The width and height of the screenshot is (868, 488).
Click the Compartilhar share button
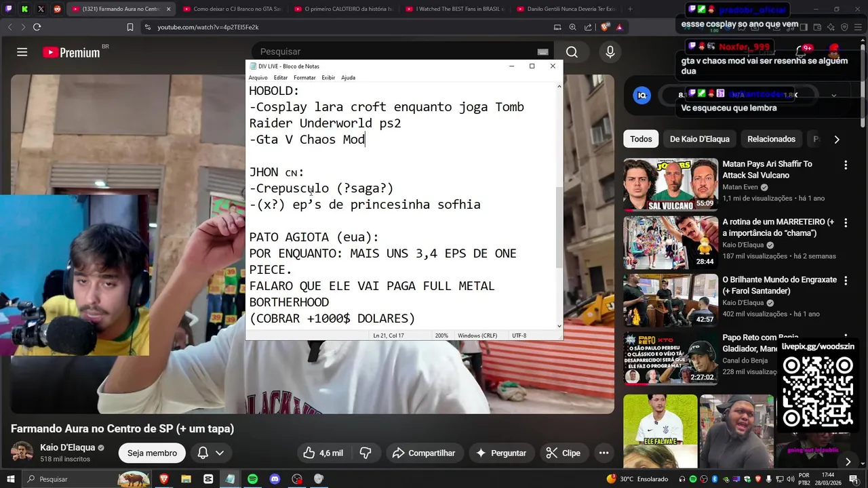pyautogui.click(x=424, y=453)
